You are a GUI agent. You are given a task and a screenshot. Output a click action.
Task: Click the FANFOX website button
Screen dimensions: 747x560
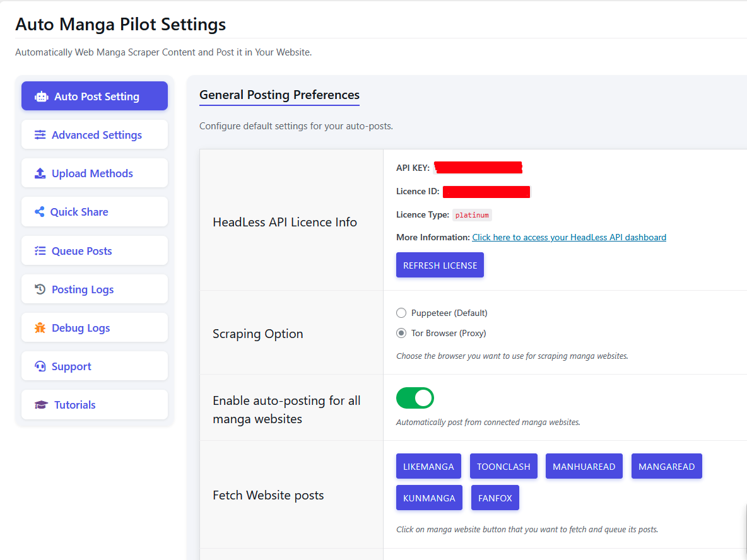(495, 498)
